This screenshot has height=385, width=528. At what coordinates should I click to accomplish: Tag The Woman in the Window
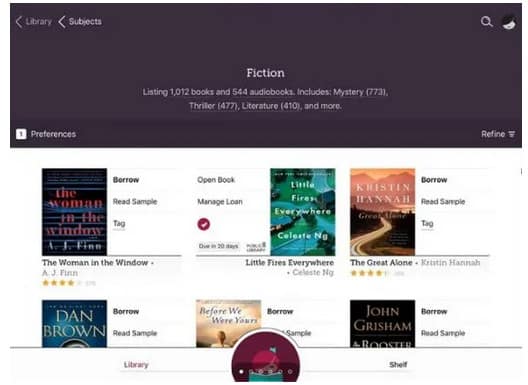pyautogui.click(x=119, y=223)
